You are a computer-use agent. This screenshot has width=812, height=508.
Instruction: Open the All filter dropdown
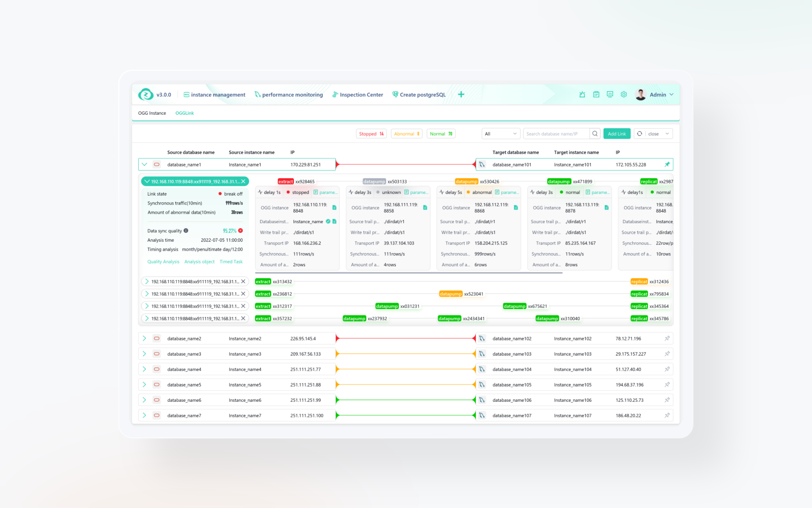tap(500, 134)
